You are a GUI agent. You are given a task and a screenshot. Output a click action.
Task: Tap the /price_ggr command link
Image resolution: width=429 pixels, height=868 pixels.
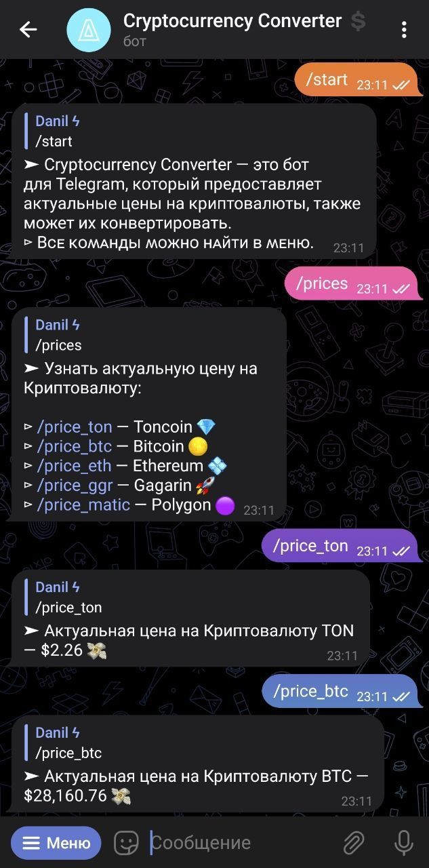[x=75, y=486]
